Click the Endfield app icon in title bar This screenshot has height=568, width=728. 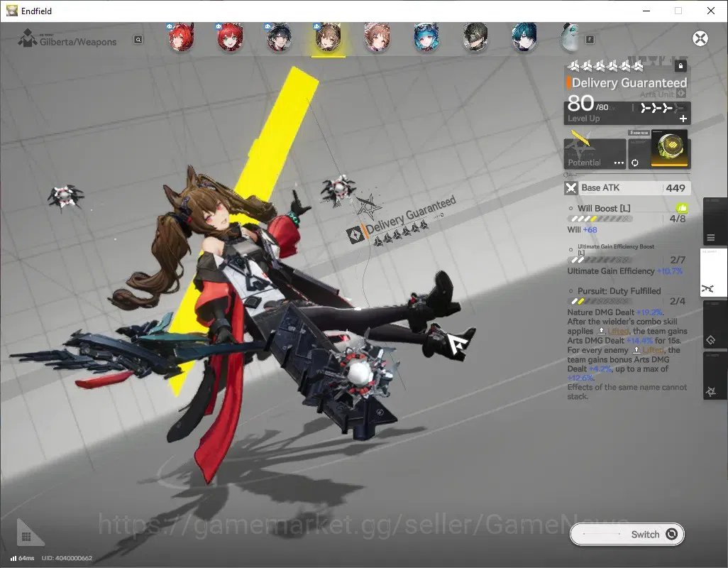pyautogui.click(x=12, y=11)
